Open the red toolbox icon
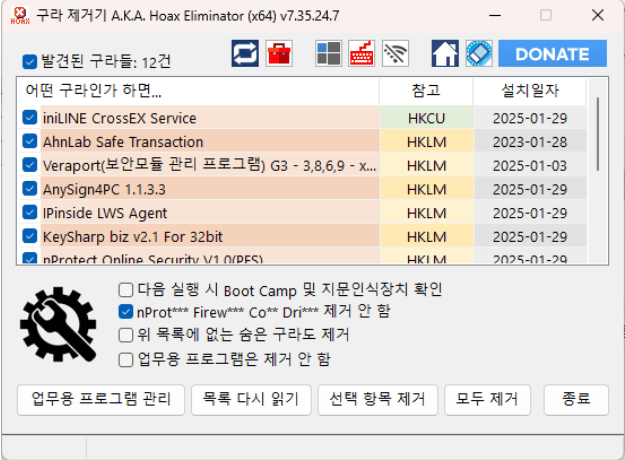Screen dimensions: 625x460 (x=279, y=54)
